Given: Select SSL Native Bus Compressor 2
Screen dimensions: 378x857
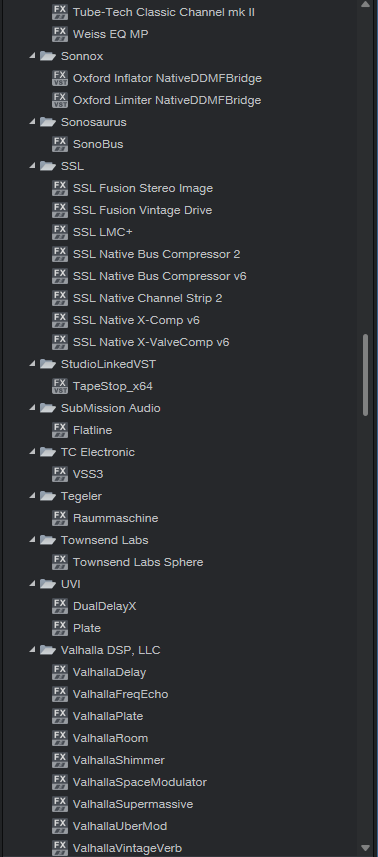Looking at the screenshot, I should (156, 254).
